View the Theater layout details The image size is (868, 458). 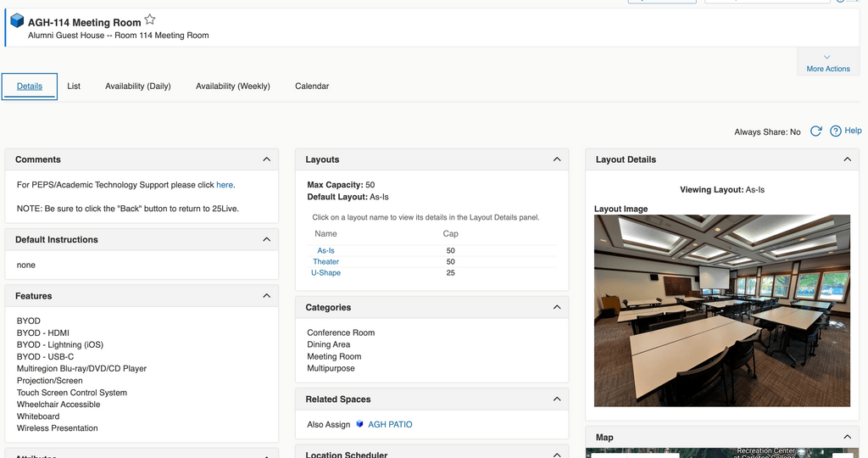[325, 262]
